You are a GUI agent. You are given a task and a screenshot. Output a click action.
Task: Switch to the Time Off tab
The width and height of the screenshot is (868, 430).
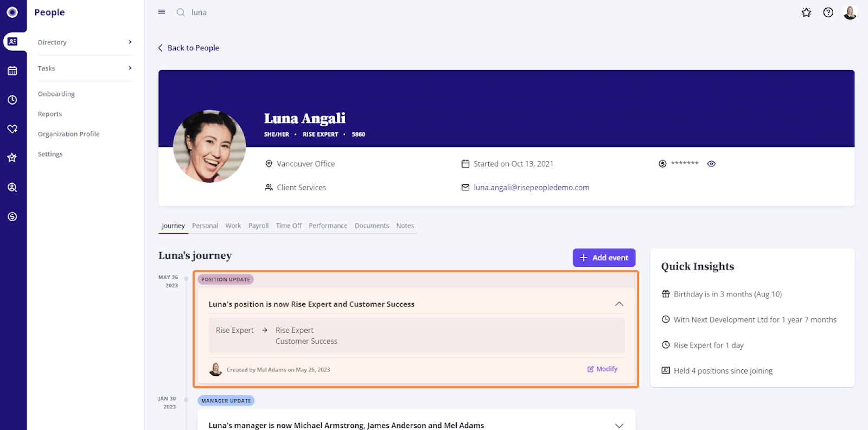click(289, 226)
